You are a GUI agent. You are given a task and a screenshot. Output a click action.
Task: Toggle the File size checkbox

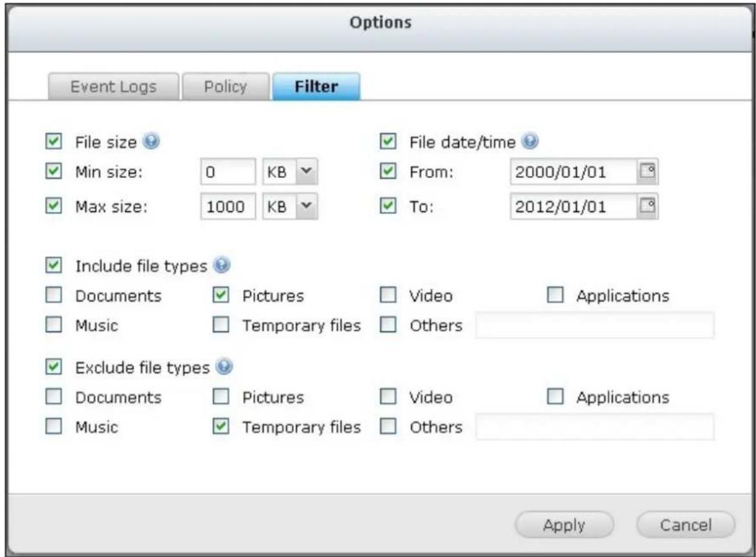[53, 141]
